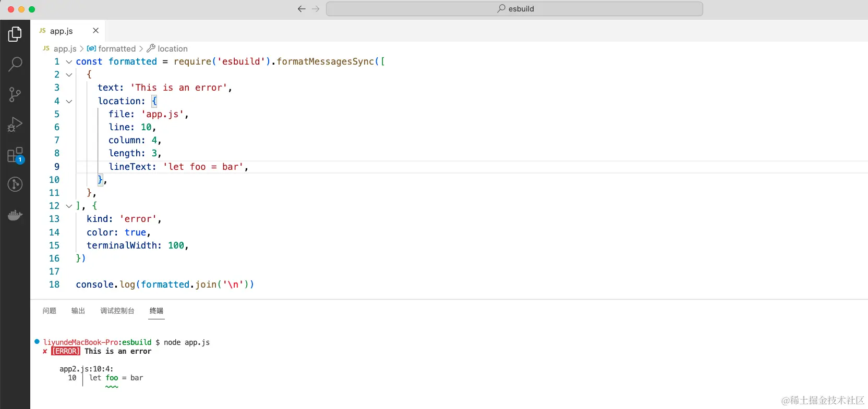This screenshot has height=409, width=868.
Task: Open the Extensions view with badge
Action: (x=15, y=155)
